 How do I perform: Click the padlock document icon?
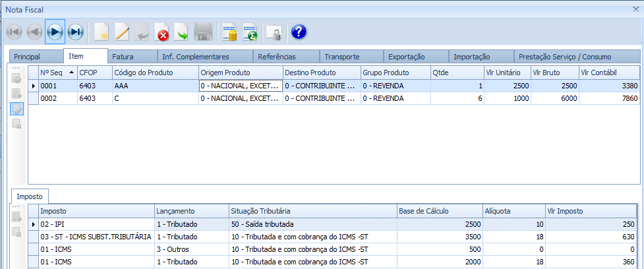272,31
